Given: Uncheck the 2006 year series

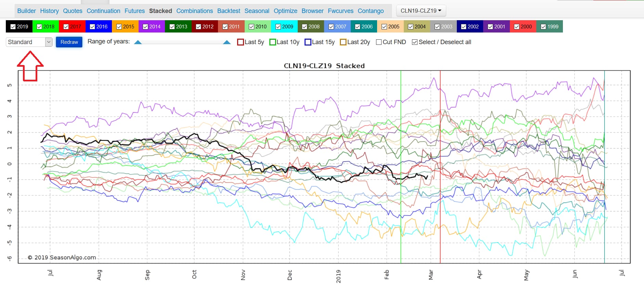Looking at the screenshot, I should pyautogui.click(x=358, y=27).
